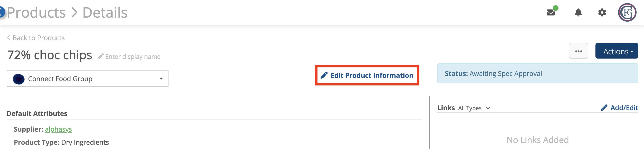Viewport: 644px width, 149px height.
Task: Click the Connect Food Group logo circle
Action: 19,79
